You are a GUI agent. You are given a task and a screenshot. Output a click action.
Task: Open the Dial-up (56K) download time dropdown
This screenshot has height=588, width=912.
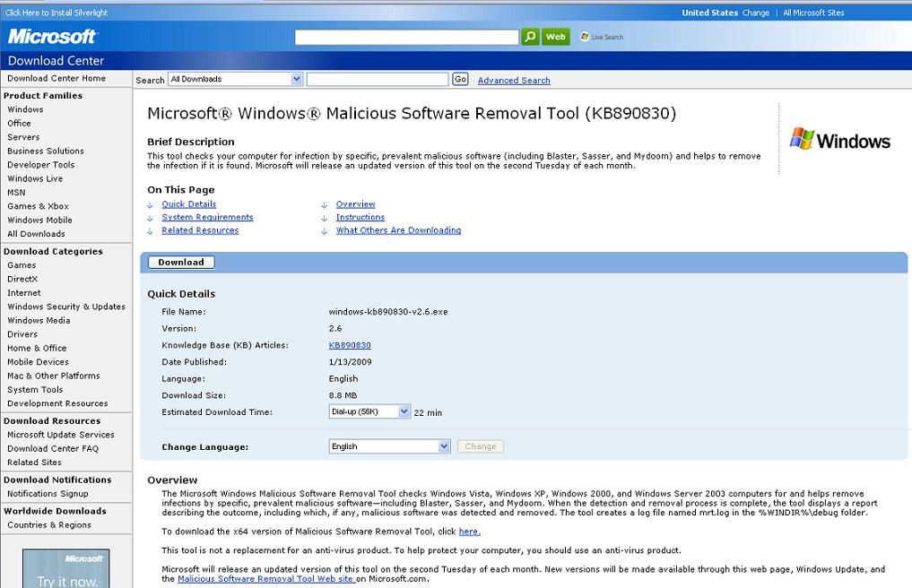[x=370, y=411]
